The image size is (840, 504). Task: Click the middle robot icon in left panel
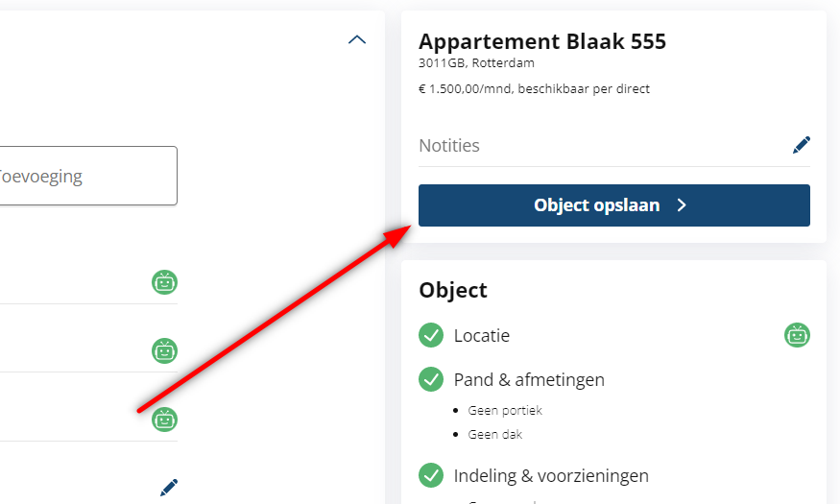pos(164,350)
